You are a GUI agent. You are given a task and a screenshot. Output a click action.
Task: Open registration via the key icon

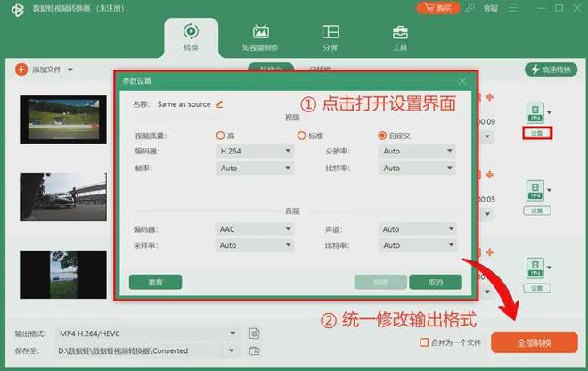(470, 8)
